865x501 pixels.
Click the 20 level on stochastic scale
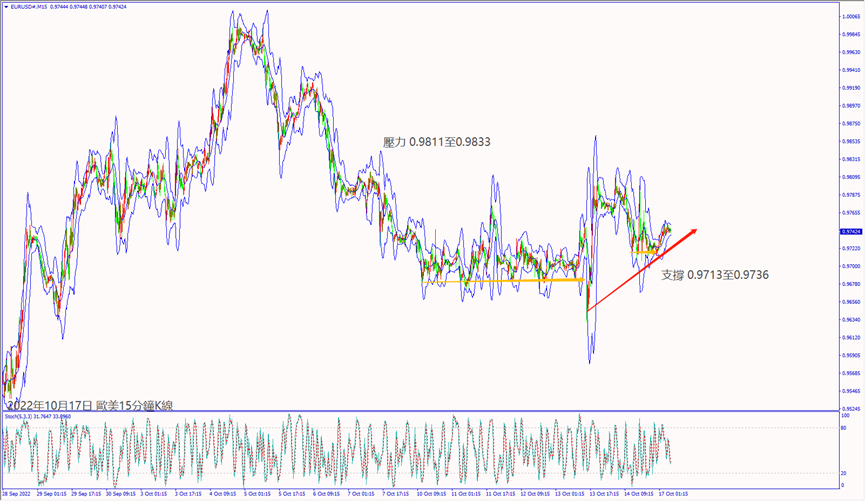click(845, 473)
